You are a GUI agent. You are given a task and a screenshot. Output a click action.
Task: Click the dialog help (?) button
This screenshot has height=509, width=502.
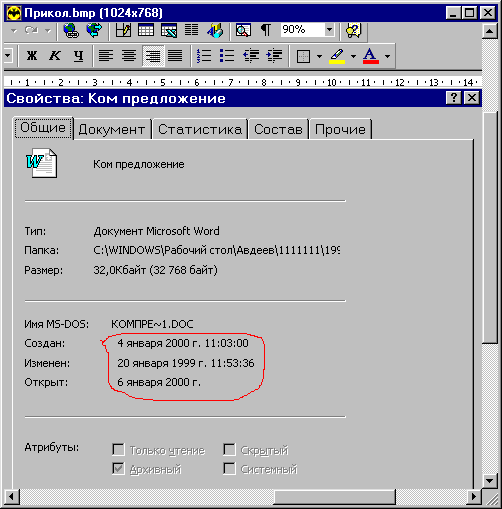[x=454, y=98]
